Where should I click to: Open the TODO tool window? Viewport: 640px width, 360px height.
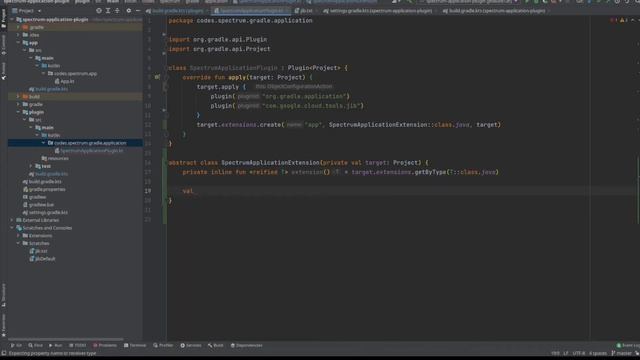78,345
